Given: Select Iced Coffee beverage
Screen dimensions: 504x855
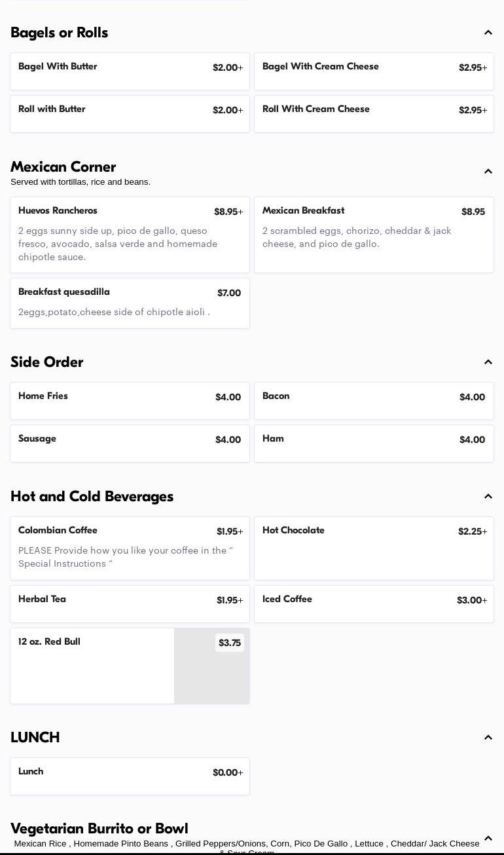Looking at the screenshot, I should coord(374,604).
